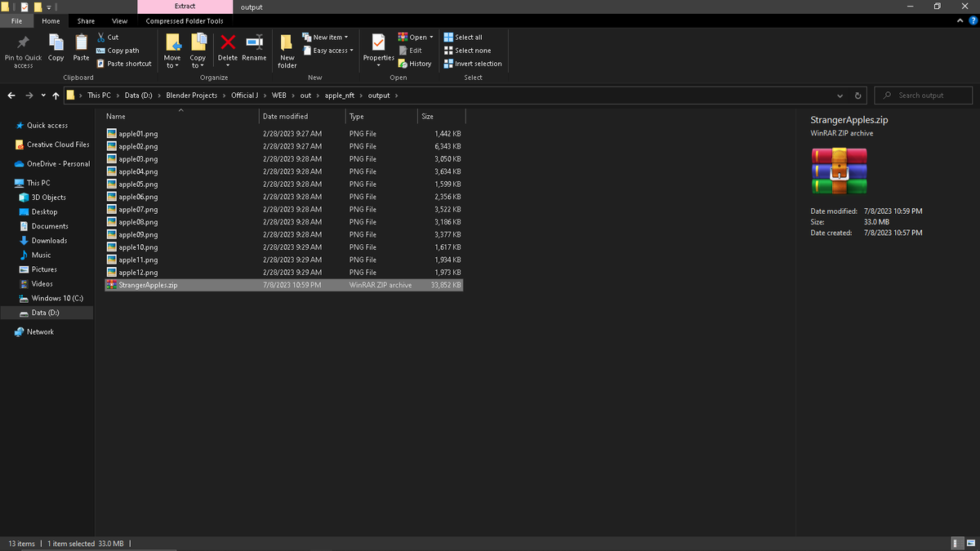980x551 pixels.
Task: Open Properties using the checkmark icon
Action: click(x=378, y=42)
